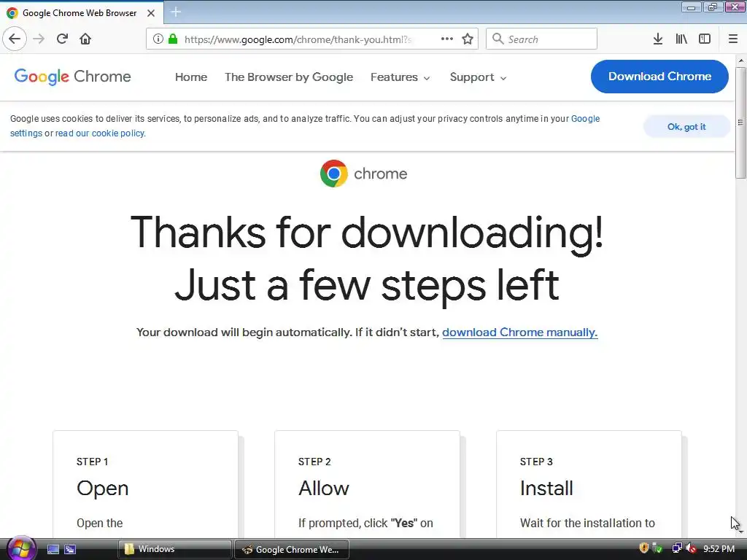Select the Google Chrome Web Browser tab
This screenshot has height=560, width=747.
coord(81,13)
